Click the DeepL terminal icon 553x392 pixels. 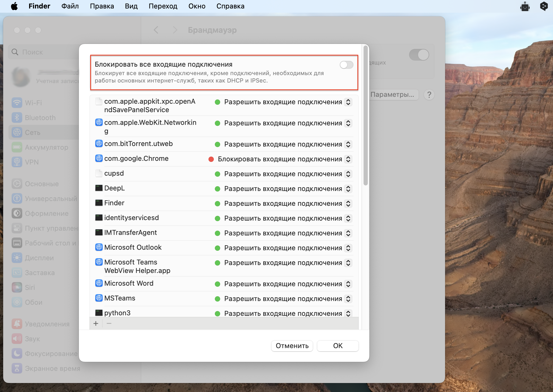click(x=99, y=188)
